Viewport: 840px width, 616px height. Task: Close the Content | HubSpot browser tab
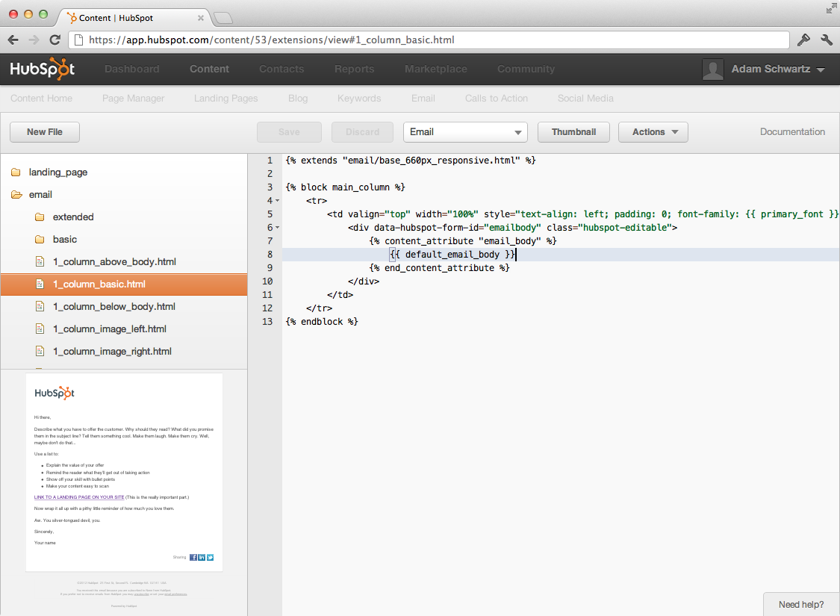pos(200,18)
